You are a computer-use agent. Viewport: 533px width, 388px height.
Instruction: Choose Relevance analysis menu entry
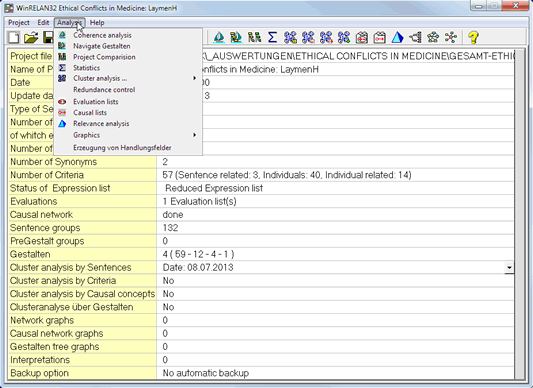point(128,123)
